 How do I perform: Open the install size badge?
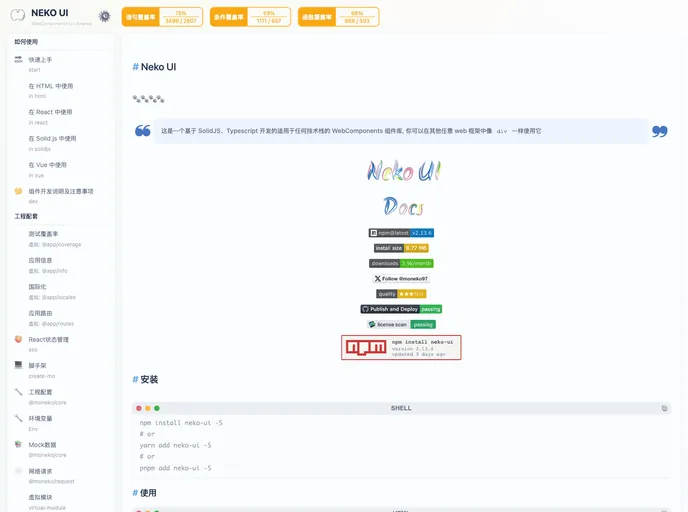pos(401,248)
